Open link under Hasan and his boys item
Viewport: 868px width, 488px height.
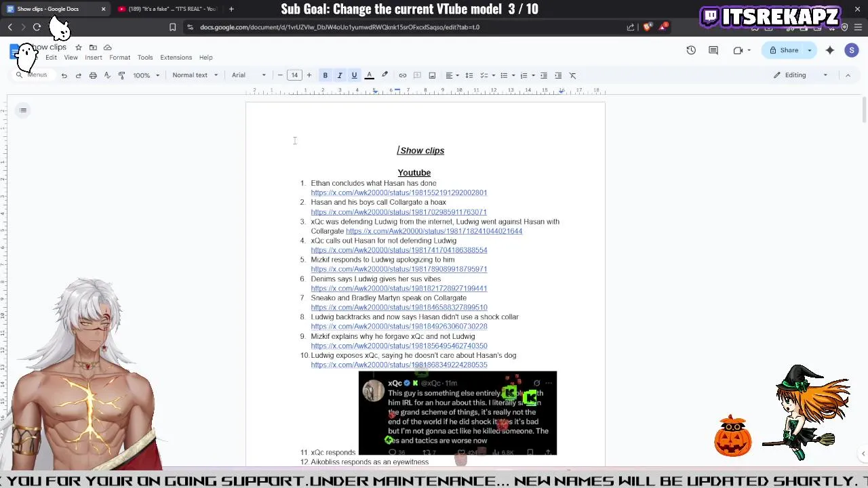tap(399, 212)
